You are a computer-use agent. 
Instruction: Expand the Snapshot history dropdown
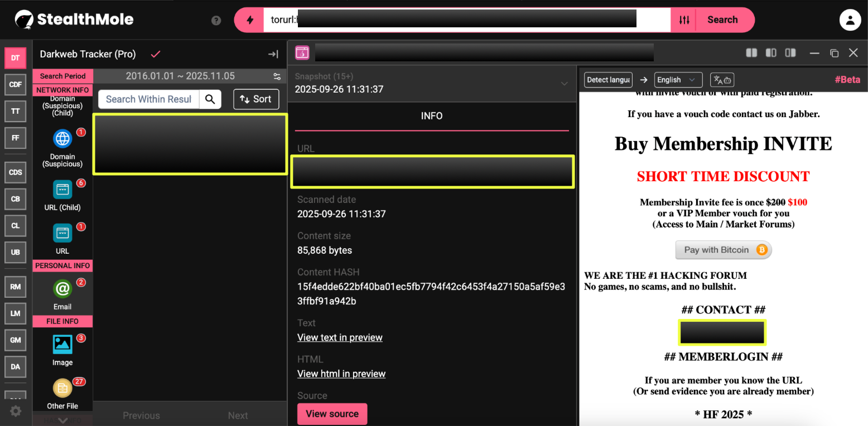coord(564,84)
